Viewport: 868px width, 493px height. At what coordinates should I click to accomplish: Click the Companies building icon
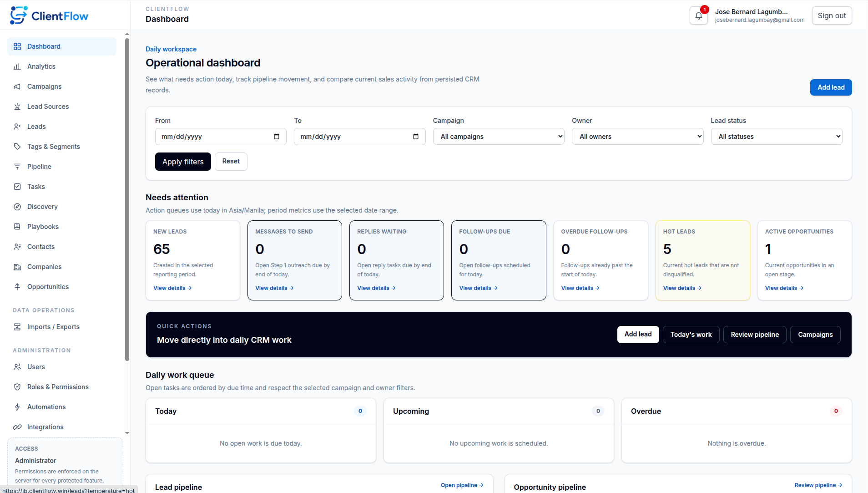pos(17,267)
